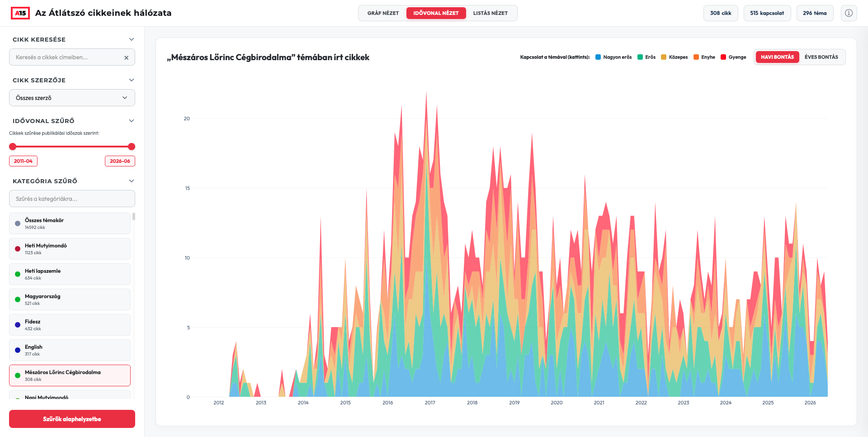Clear the article search with the X icon
This screenshot has width=868, height=437.
[126, 57]
